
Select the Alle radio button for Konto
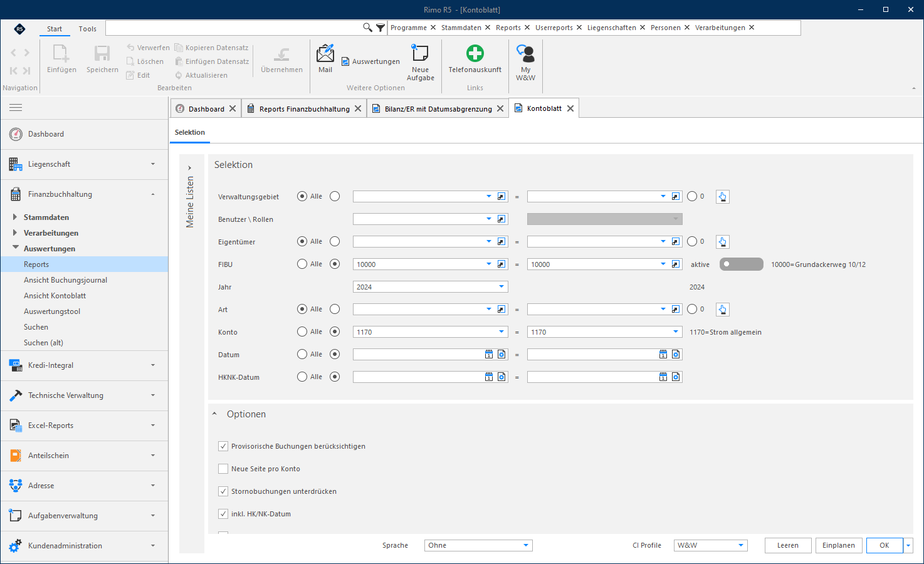tap(302, 332)
